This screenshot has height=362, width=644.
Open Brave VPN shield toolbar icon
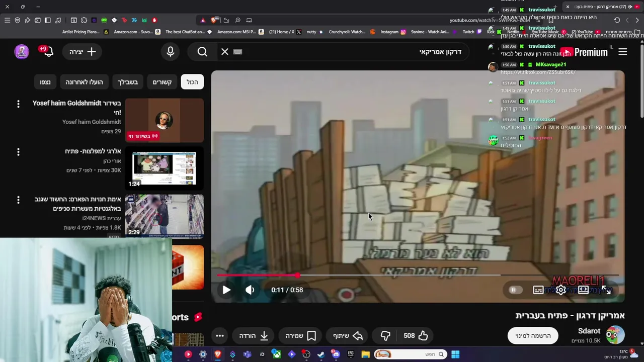pos(17,20)
